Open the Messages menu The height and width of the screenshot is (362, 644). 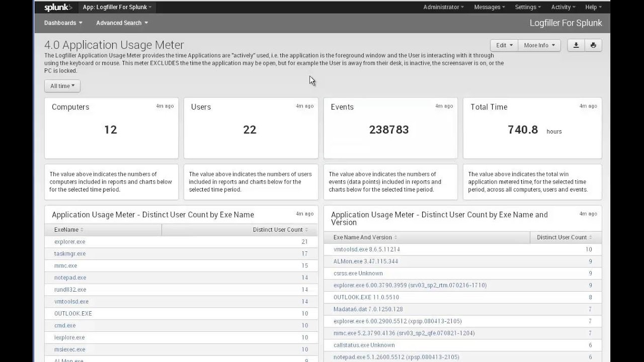point(490,7)
